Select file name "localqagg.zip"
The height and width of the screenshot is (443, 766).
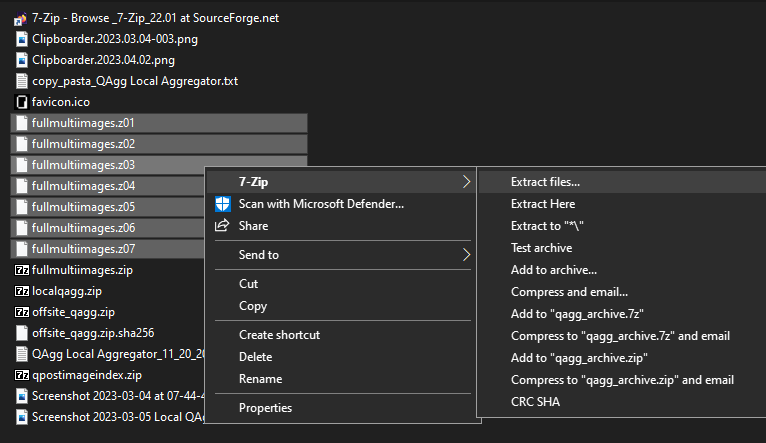pos(67,291)
